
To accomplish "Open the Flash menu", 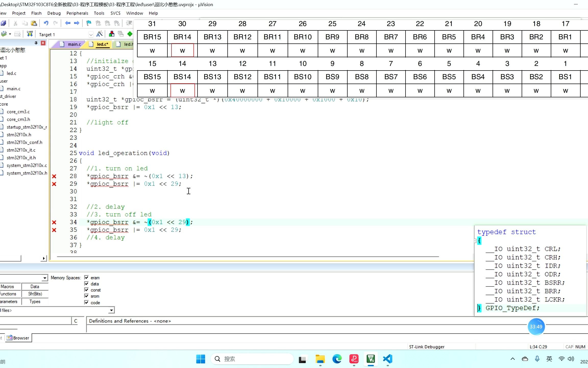I will point(36,13).
